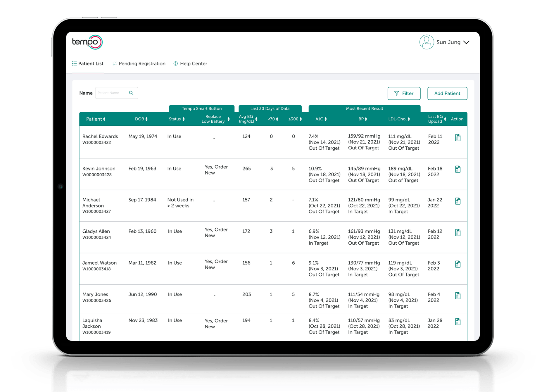Click BP value 159/92 mmHg

click(x=364, y=136)
